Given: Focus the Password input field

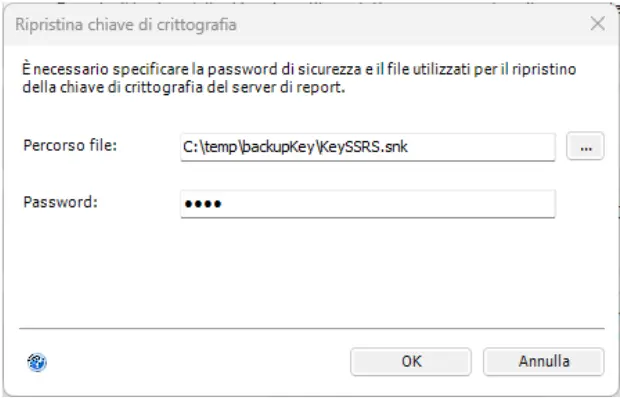Looking at the screenshot, I should tap(368, 204).
